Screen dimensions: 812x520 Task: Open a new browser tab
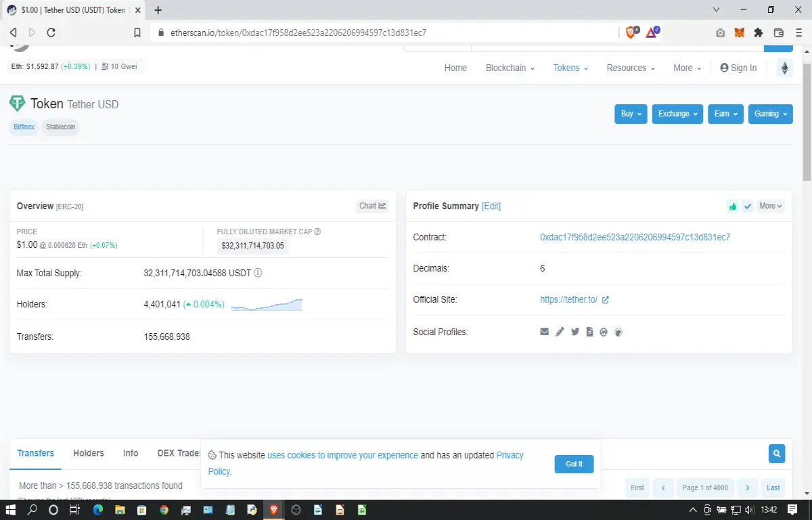pos(158,10)
